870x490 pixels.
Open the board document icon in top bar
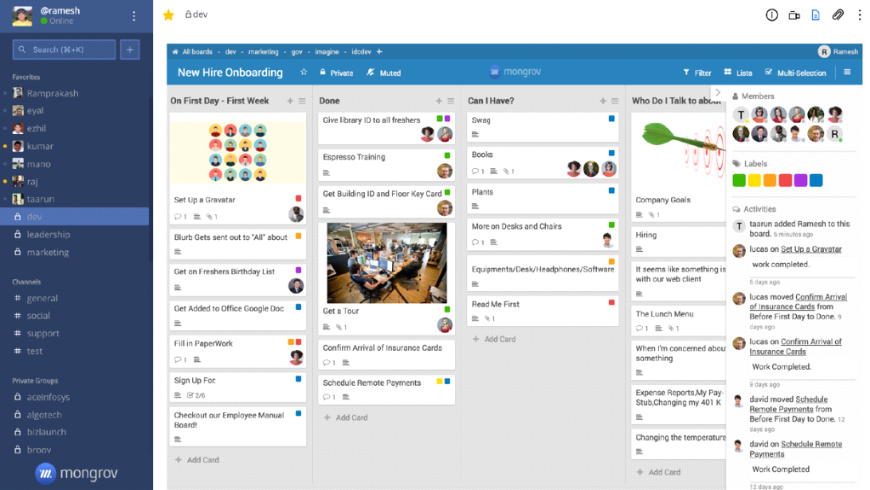816,15
